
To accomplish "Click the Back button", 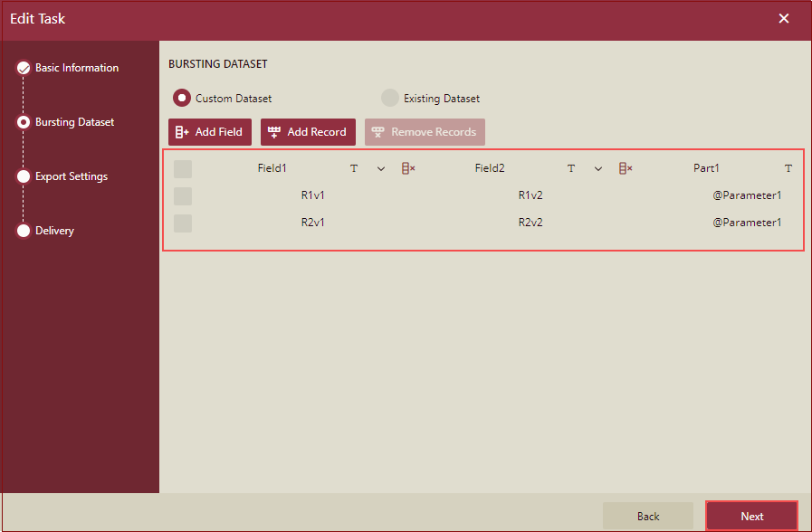I will coord(647,516).
